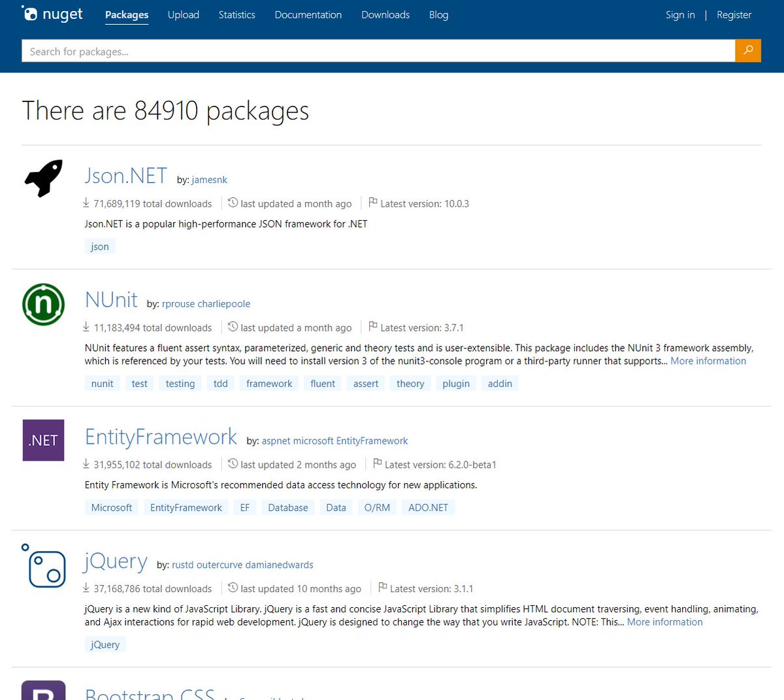Click clock icon in Json.NET last updated
The image size is (784, 700).
pyautogui.click(x=233, y=203)
